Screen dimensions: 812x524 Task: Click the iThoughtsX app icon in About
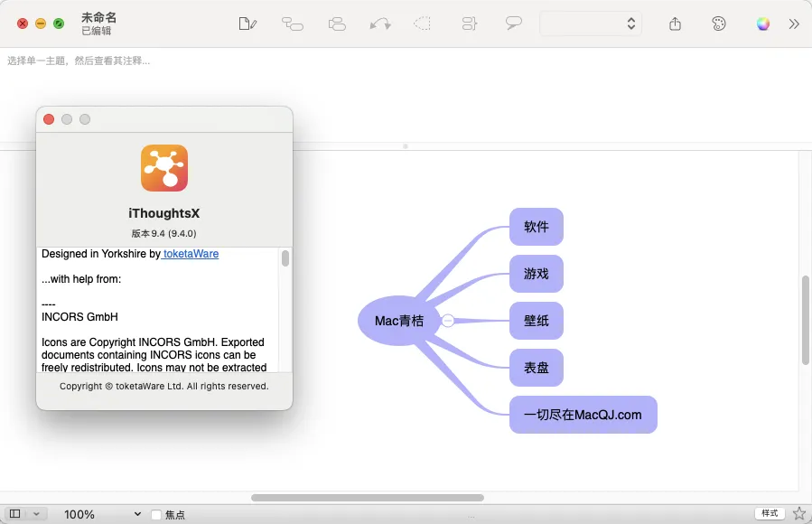[164, 168]
